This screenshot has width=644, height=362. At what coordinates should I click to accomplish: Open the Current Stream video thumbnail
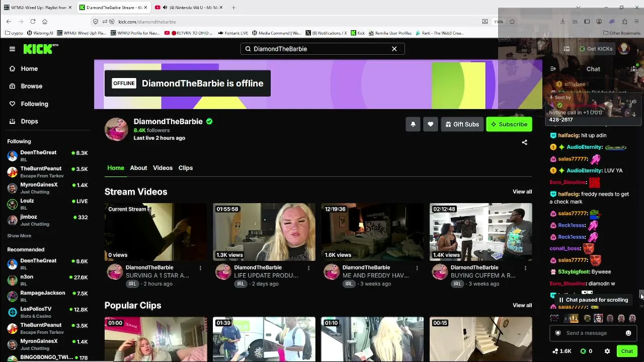pyautogui.click(x=155, y=232)
